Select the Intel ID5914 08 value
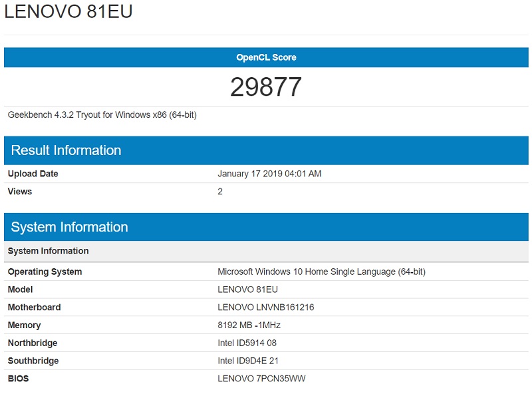The height and width of the screenshot is (394, 532). (247, 343)
